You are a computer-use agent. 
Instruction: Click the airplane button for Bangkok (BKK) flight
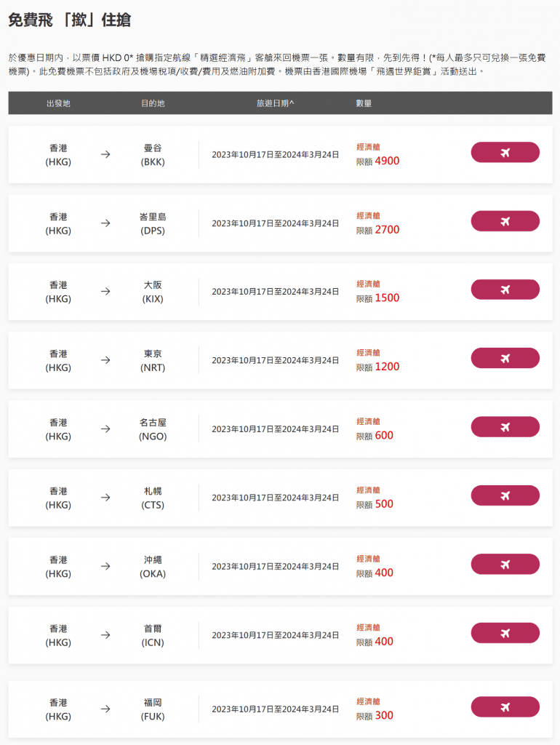point(505,152)
